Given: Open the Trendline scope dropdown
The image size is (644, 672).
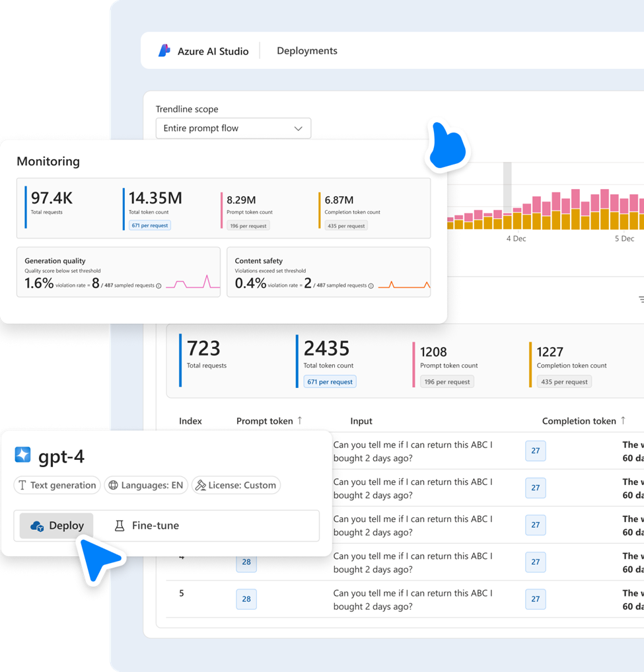Looking at the screenshot, I should 233,128.
